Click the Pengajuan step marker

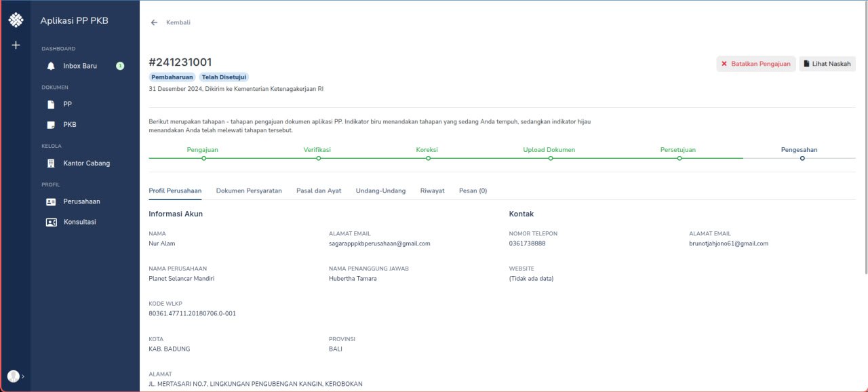click(203, 158)
